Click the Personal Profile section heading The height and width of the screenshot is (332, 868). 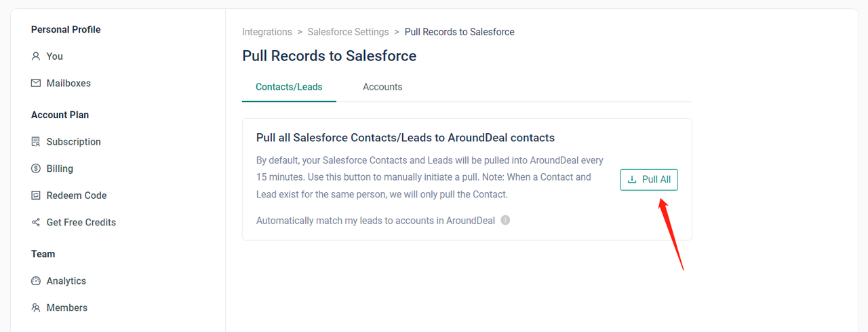[66, 29]
